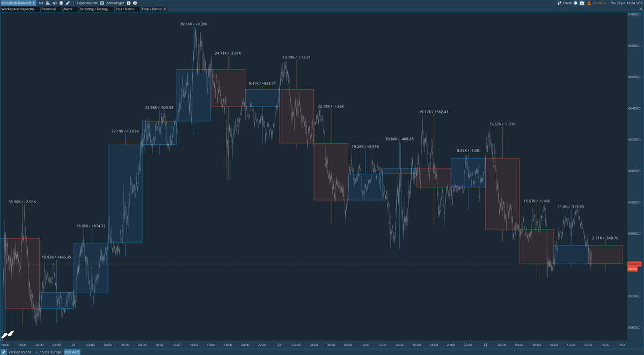Switch to the Alerts tab
This screenshot has width=644, height=355.
click(x=70, y=9)
